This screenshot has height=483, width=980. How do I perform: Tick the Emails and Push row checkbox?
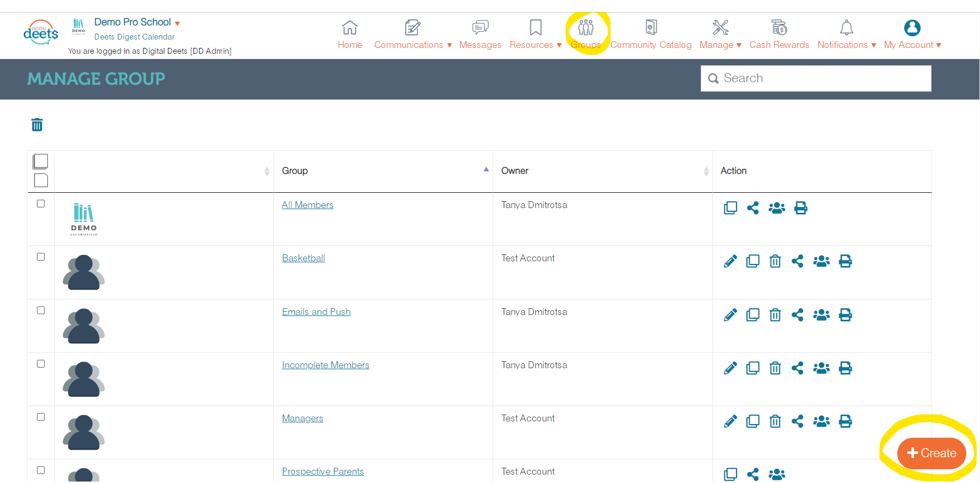coord(41,311)
